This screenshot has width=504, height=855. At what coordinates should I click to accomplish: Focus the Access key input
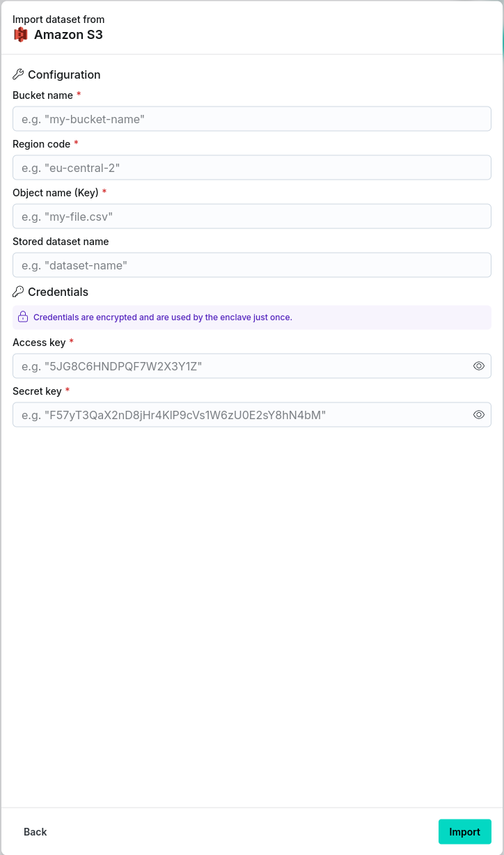[241, 366]
